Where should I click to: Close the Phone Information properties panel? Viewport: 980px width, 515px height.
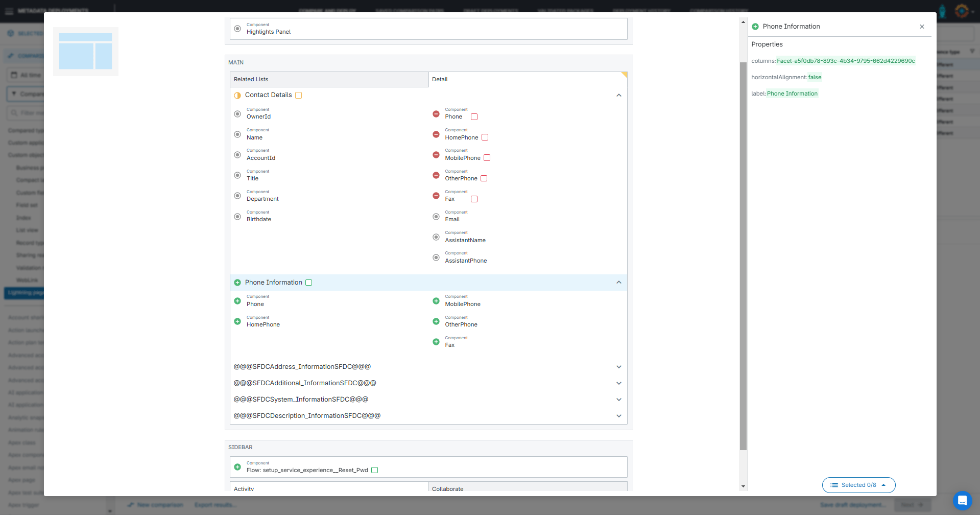(922, 27)
